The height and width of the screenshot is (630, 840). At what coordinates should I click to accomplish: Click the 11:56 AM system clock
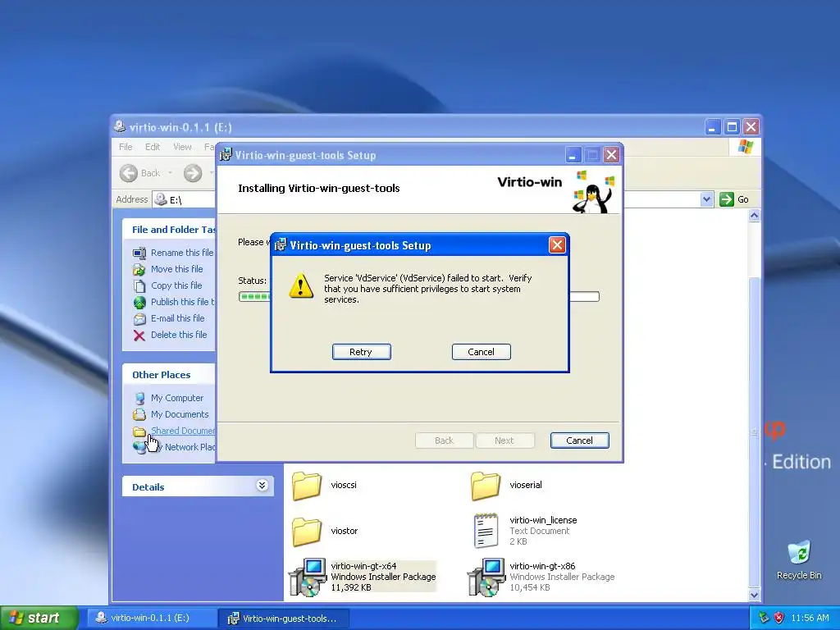810,618
